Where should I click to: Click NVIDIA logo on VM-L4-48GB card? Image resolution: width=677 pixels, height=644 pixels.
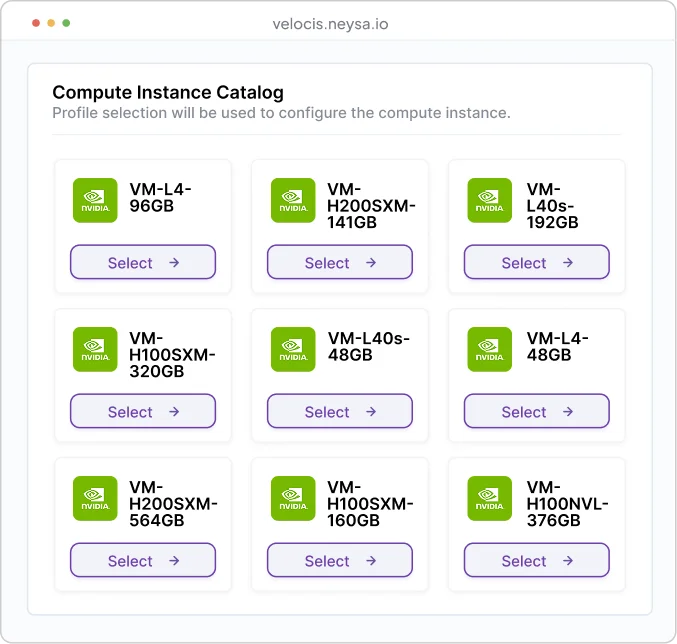(490, 349)
